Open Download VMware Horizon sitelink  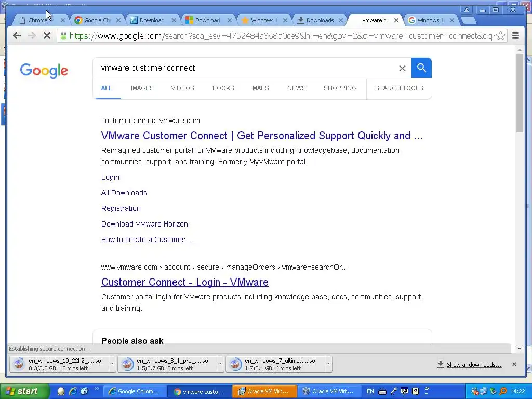144,224
